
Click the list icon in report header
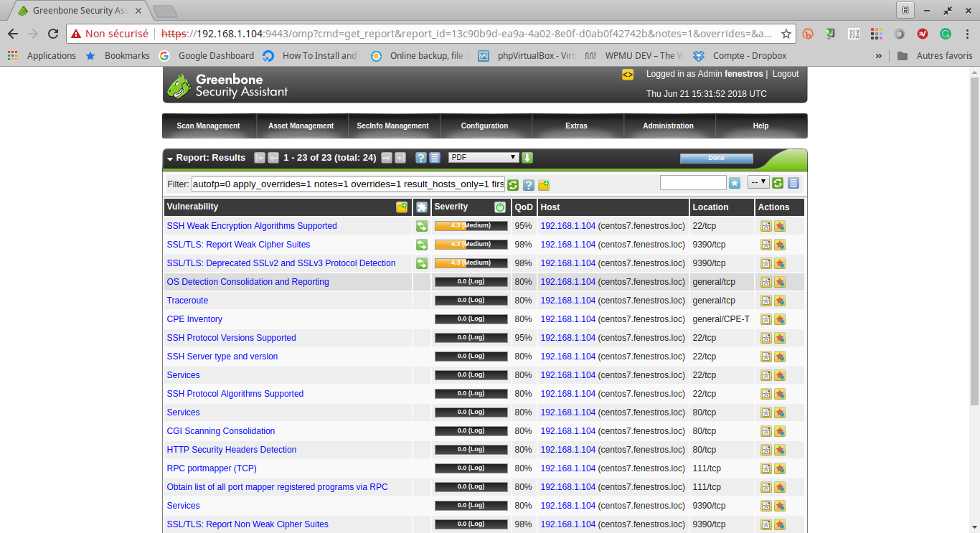point(435,158)
